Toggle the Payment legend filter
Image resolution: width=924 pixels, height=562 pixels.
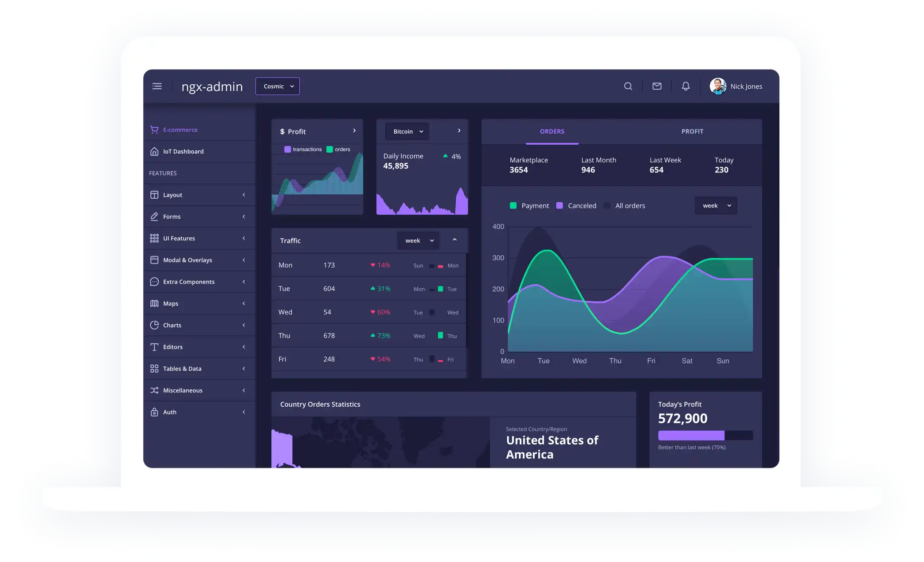528,205
